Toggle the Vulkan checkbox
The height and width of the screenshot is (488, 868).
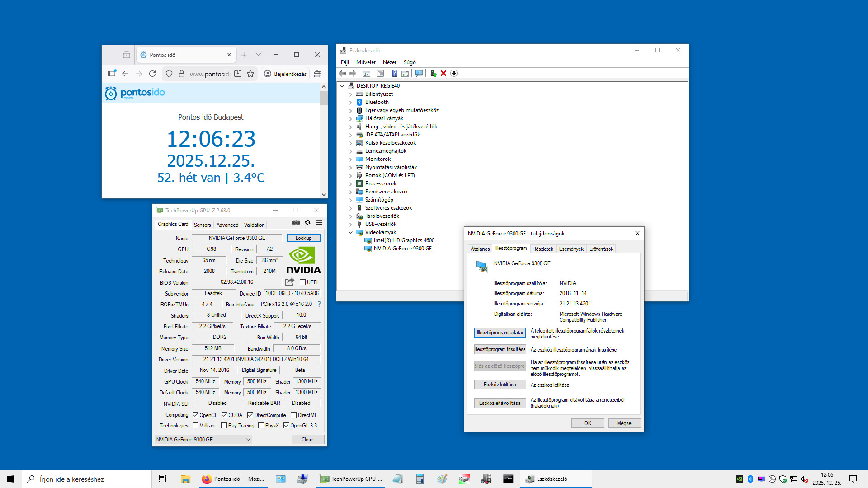[x=196, y=426]
